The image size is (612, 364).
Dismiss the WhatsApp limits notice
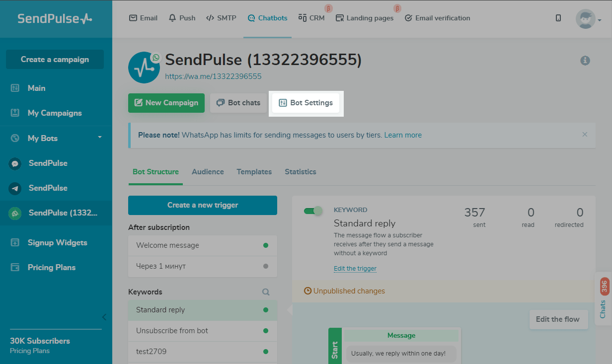pos(585,135)
